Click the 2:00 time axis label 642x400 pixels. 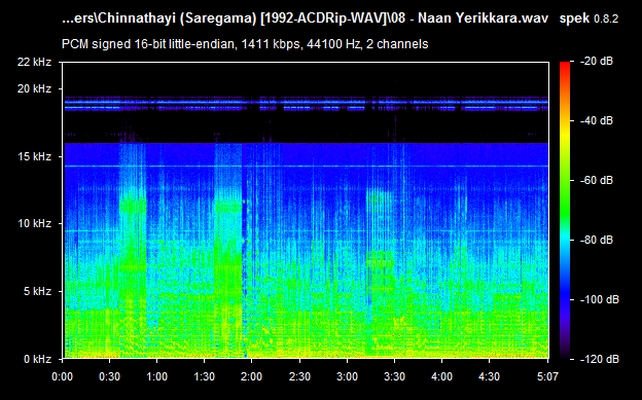tap(251, 376)
